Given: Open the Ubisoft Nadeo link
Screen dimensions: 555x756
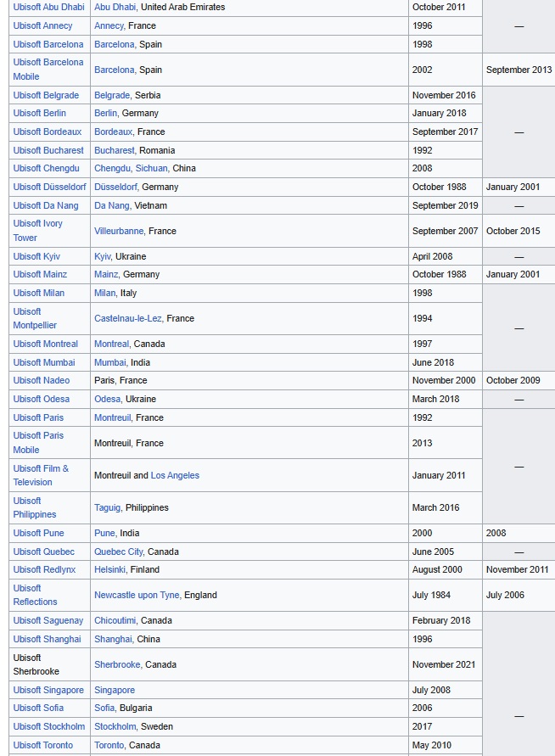Looking at the screenshot, I should coord(42,380).
